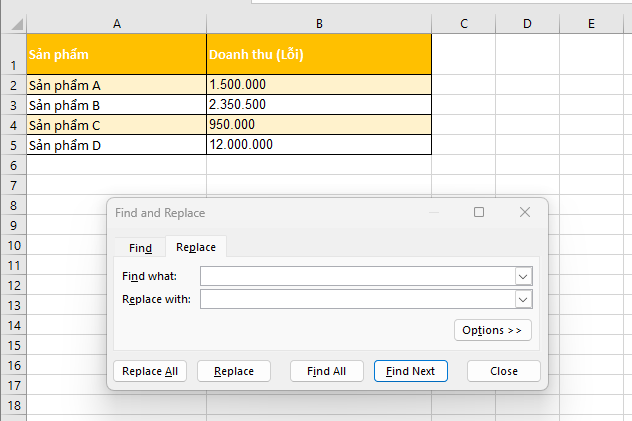Open the Find what dropdown arrow
The image size is (632, 421).
[523, 276]
